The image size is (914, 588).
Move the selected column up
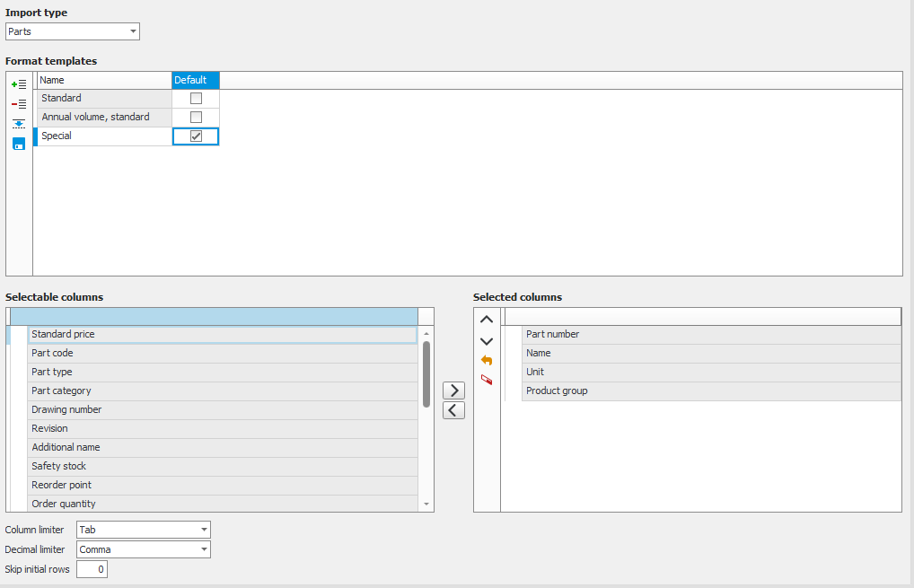pyautogui.click(x=486, y=319)
